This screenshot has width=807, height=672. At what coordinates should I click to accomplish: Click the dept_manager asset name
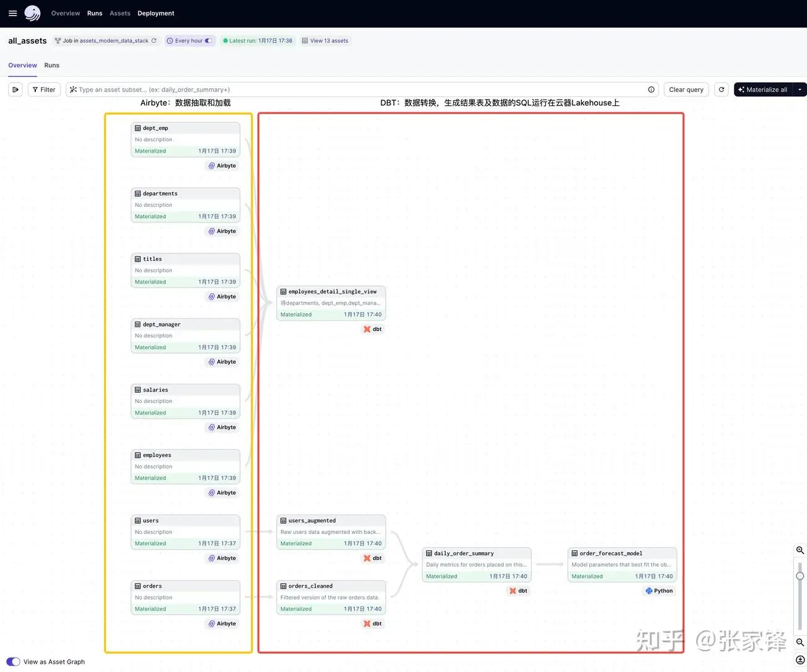[x=161, y=325]
